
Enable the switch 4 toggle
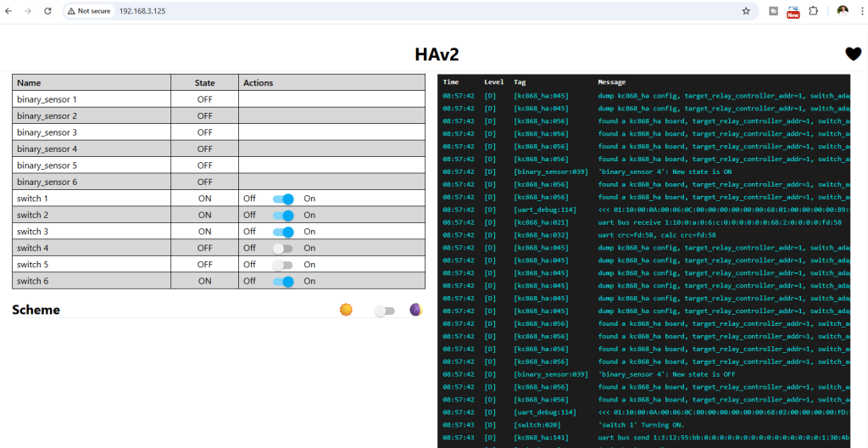(283, 249)
